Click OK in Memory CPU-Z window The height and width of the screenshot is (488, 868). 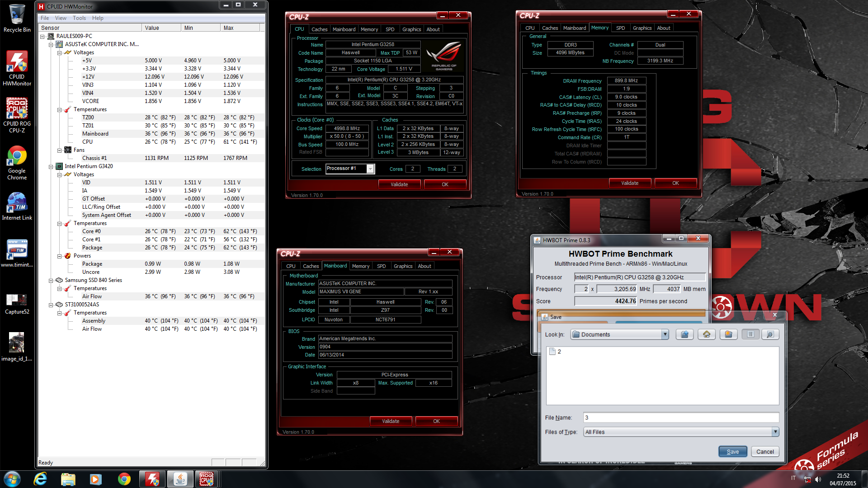click(675, 183)
